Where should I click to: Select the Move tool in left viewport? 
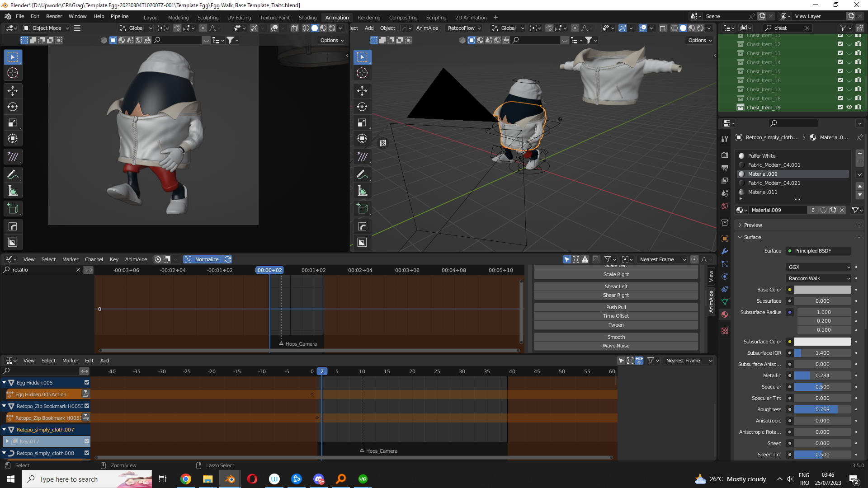(x=13, y=91)
